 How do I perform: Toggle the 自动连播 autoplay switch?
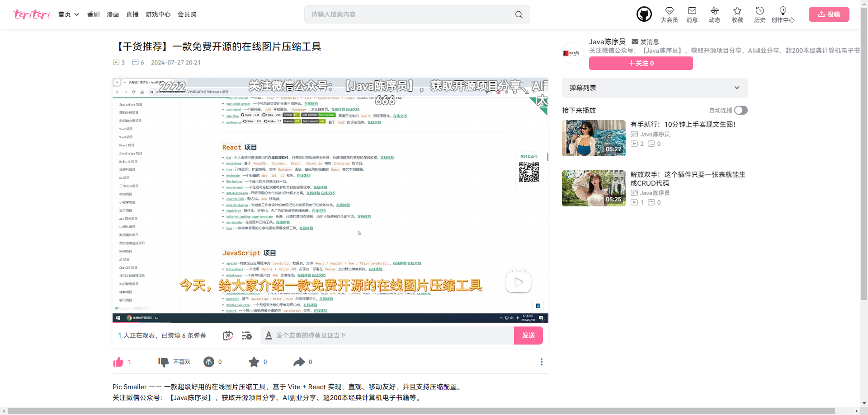(x=741, y=110)
